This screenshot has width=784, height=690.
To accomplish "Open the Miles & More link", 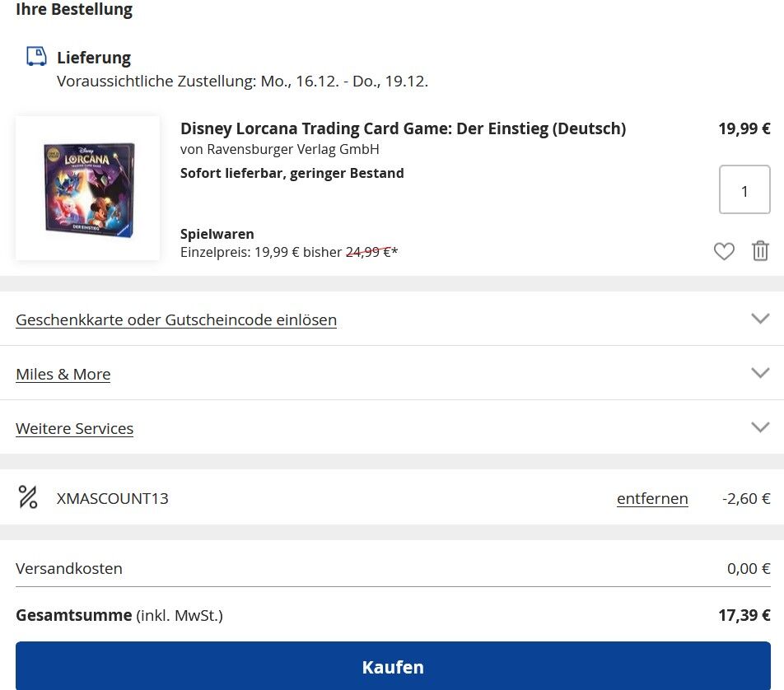I will [63, 374].
